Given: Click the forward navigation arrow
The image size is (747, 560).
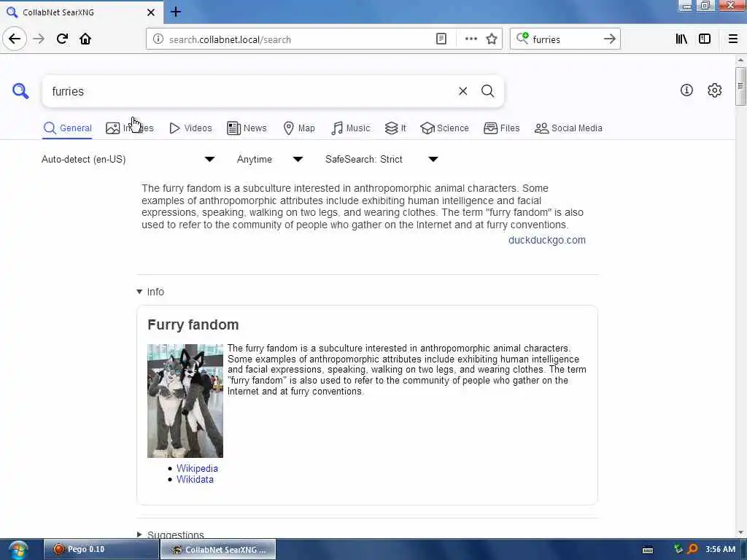Looking at the screenshot, I should point(39,39).
